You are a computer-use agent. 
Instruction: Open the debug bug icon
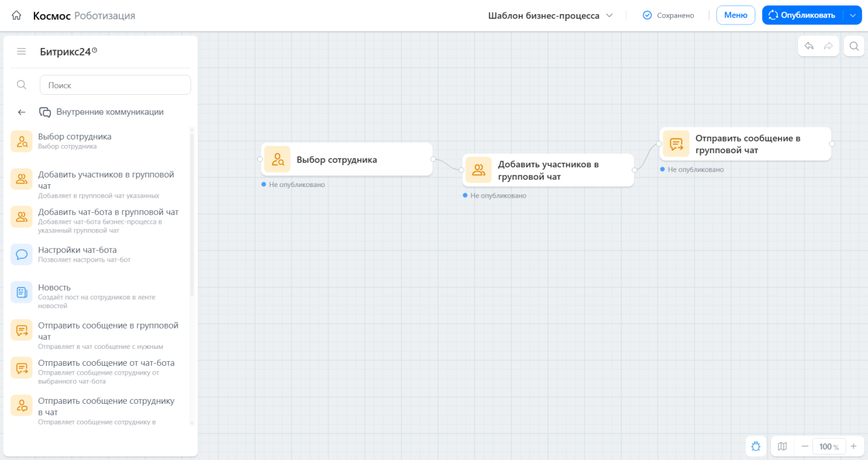pos(755,446)
